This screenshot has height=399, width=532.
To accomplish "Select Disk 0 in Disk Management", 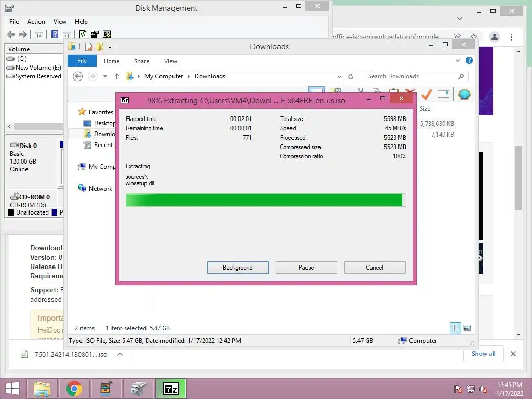I will tap(32, 162).
